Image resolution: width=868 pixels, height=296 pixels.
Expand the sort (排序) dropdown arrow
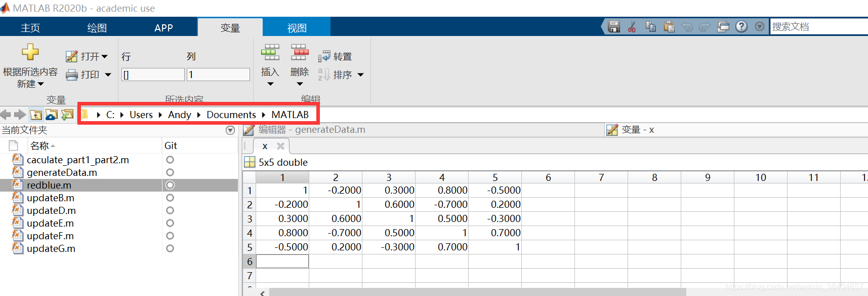click(x=360, y=75)
